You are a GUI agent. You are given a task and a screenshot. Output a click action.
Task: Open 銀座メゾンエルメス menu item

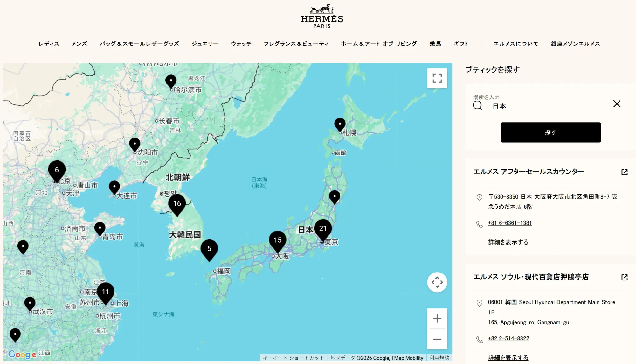pyautogui.click(x=575, y=44)
